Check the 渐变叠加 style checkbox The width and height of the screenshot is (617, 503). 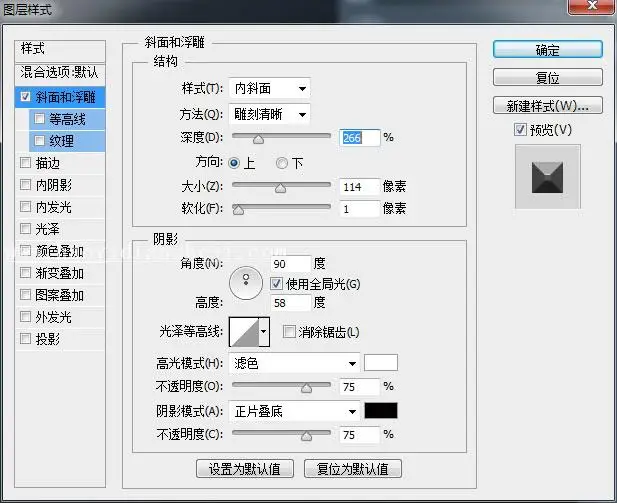(26, 273)
